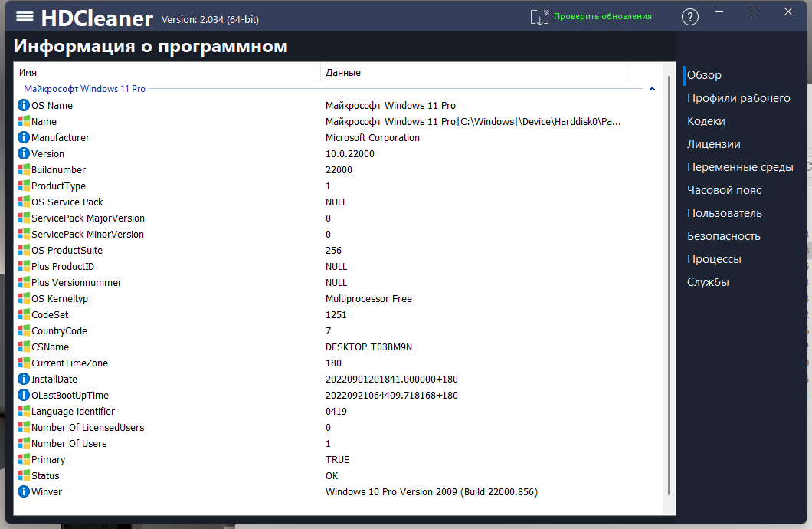View the Процессы section
Image resolution: width=812 pixels, height=529 pixels.
click(x=714, y=259)
